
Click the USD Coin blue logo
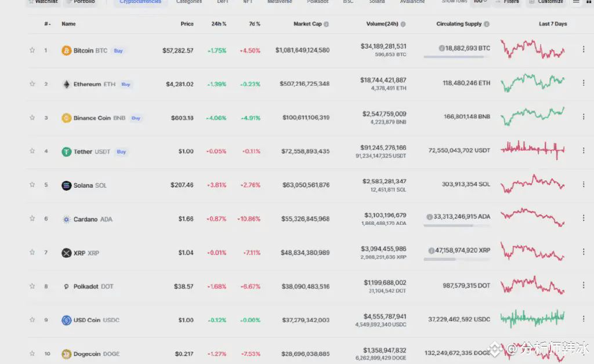[x=66, y=320]
